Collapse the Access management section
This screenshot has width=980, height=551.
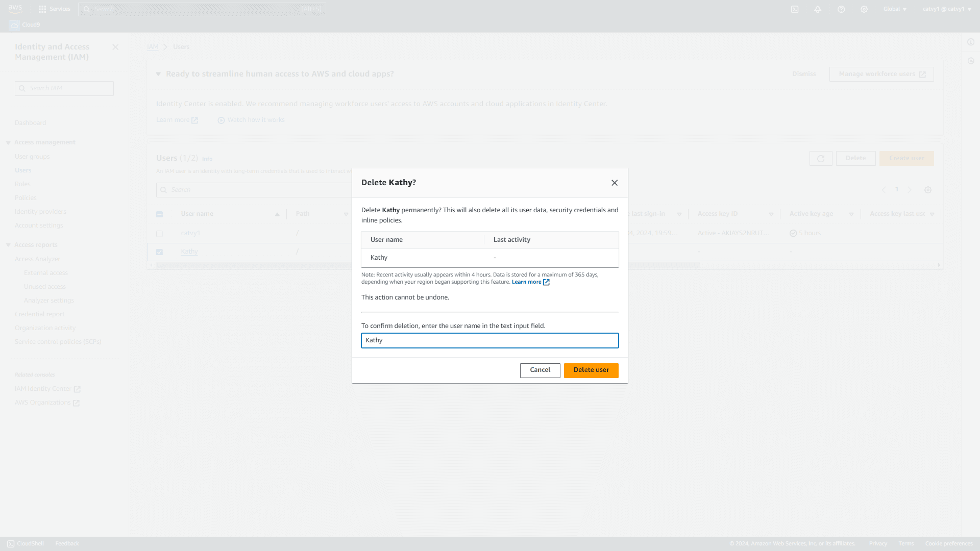(8, 143)
